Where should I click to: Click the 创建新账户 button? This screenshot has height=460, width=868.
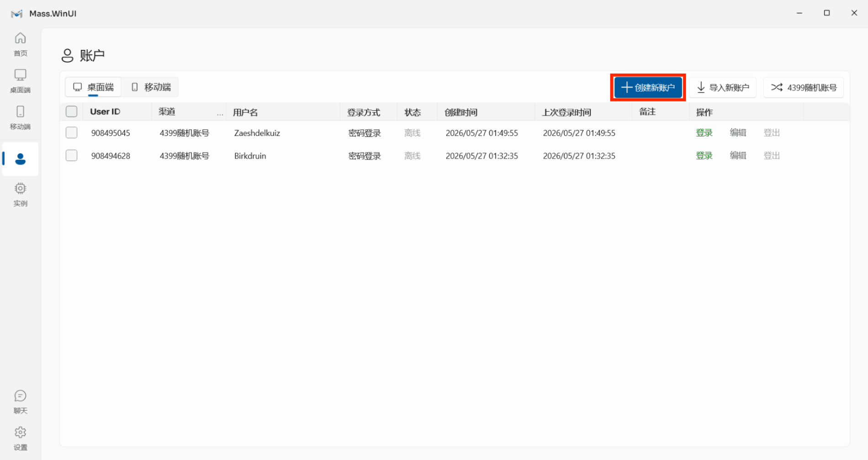tap(648, 87)
